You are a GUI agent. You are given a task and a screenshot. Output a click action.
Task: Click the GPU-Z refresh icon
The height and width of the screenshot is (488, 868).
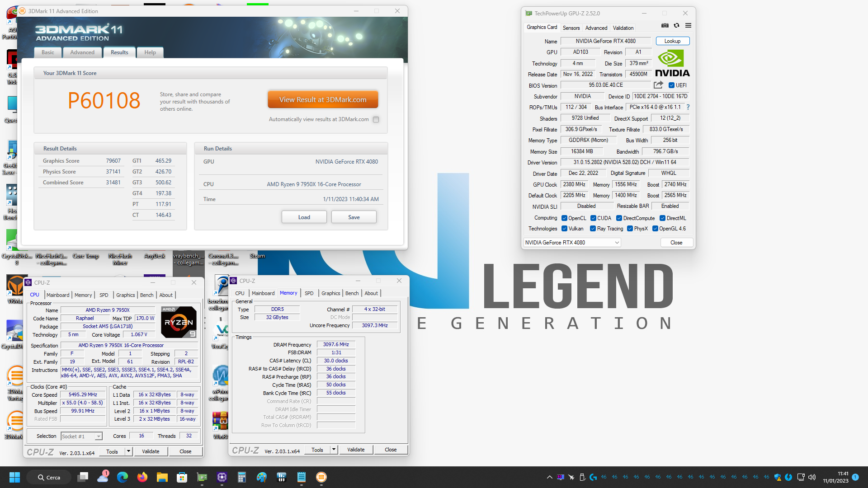(676, 26)
